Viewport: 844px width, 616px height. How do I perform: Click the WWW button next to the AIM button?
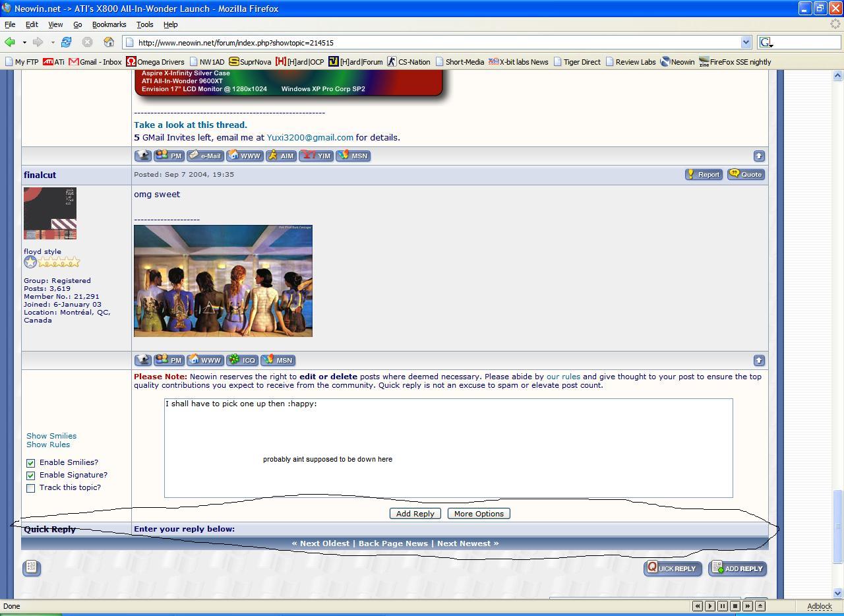tap(245, 156)
